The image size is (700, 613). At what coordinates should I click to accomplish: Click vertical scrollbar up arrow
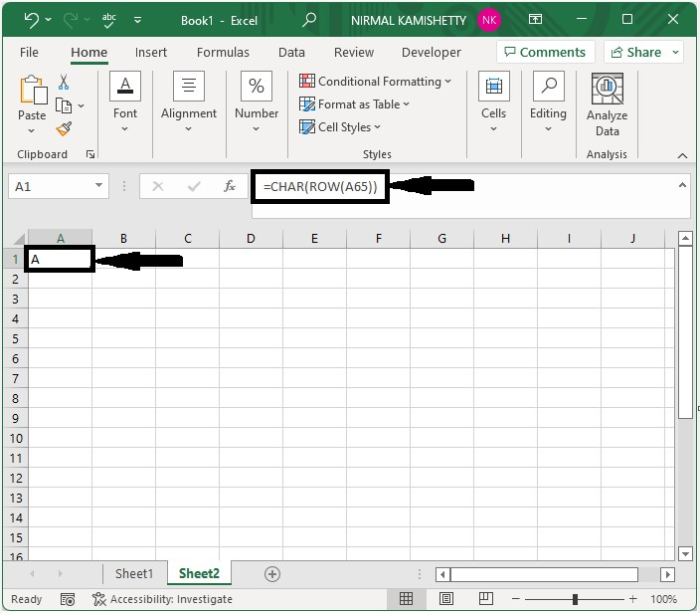pos(685,238)
